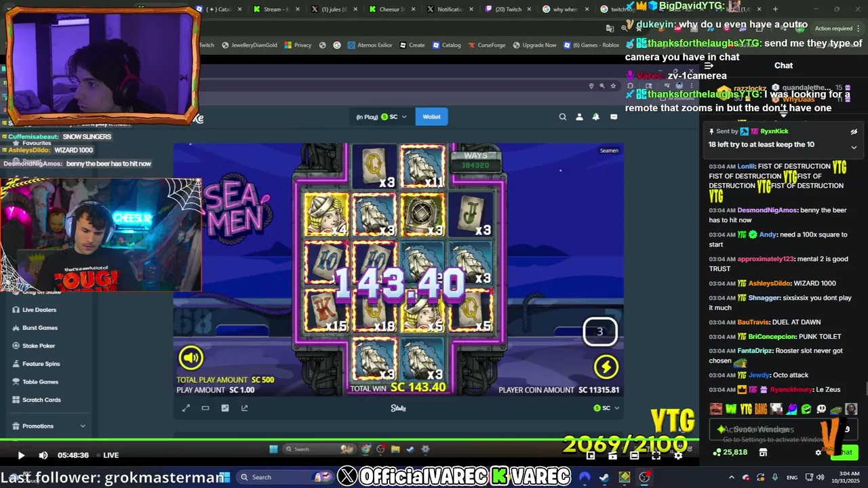This screenshot has height=488, width=868.
Task: Switch to the (20) Twitch browser tab
Action: point(509,9)
